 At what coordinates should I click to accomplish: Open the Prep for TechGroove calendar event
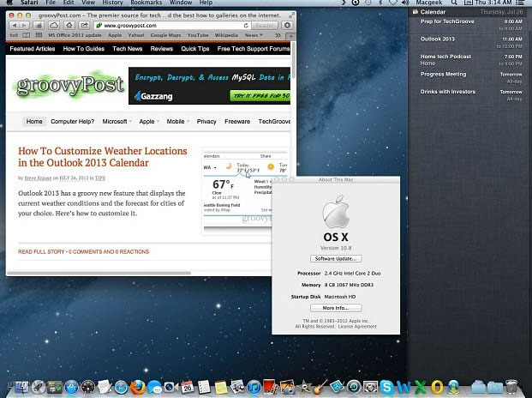(x=471, y=25)
